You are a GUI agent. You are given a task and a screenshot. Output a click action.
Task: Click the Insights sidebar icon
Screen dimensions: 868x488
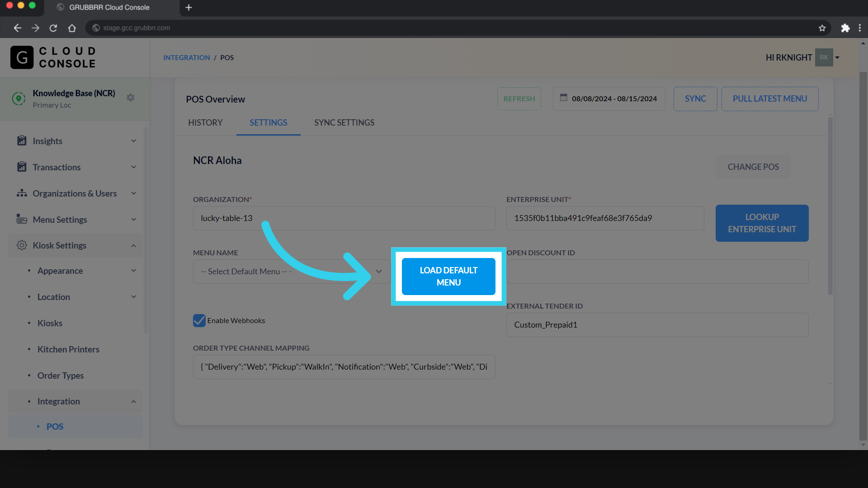point(22,141)
